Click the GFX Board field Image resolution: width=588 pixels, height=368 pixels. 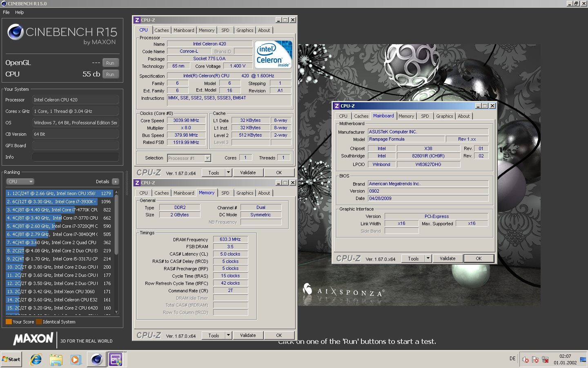76,146
